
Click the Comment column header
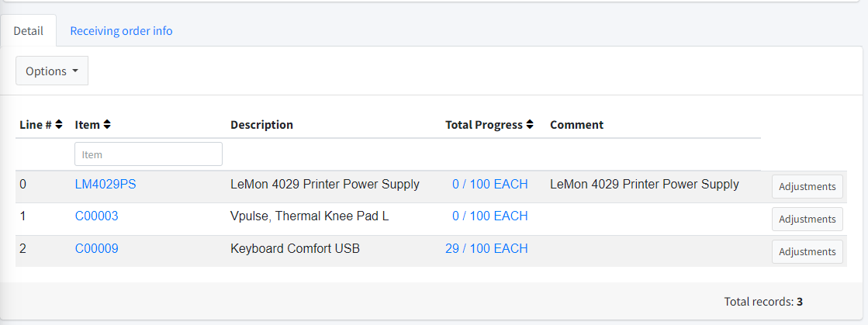click(576, 125)
